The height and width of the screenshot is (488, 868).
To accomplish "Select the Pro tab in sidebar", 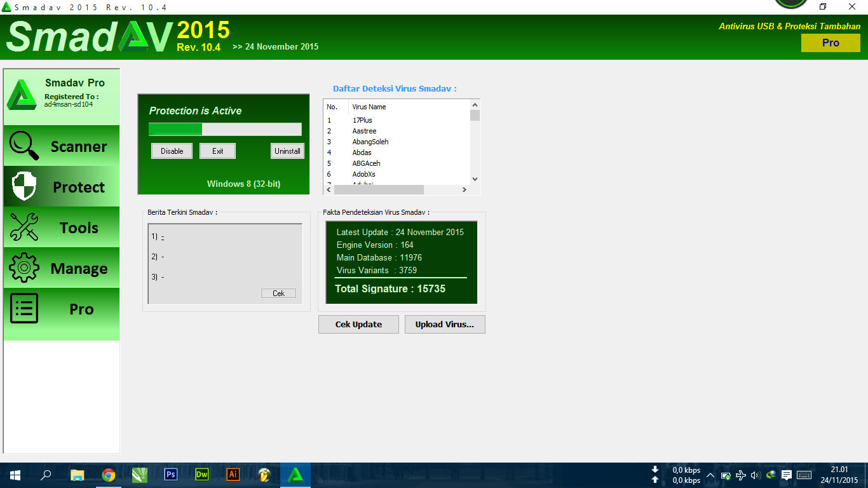I will click(x=62, y=309).
